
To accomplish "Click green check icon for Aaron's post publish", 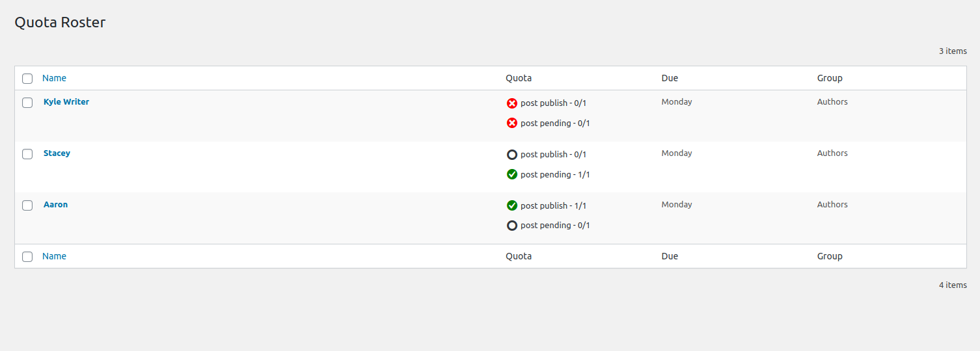I will coord(512,205).
